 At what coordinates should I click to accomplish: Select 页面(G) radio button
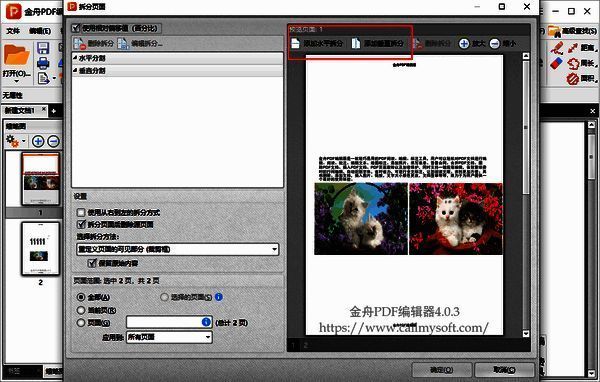point(81,323)
